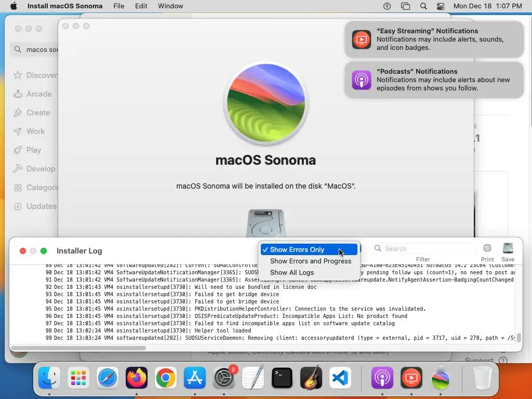Screen dimensions: 532x399
Task: Click the Installer Log search filter field
Action: tap(423, 248)
